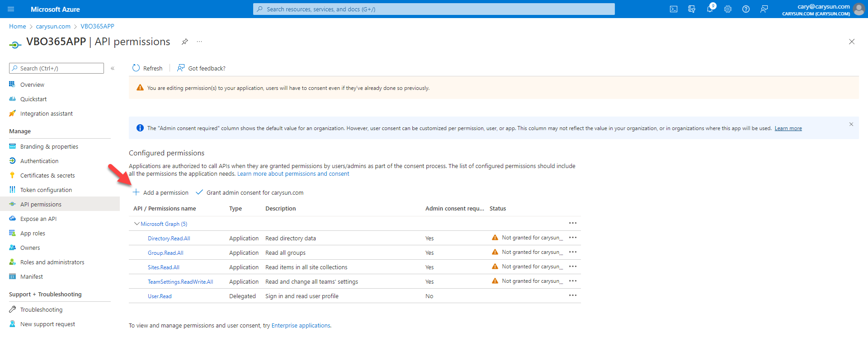The height and width of the screenshot is (337, 868).
Task: Open Directories and subscriptions filter icon
Action: [x=692, y=9]
